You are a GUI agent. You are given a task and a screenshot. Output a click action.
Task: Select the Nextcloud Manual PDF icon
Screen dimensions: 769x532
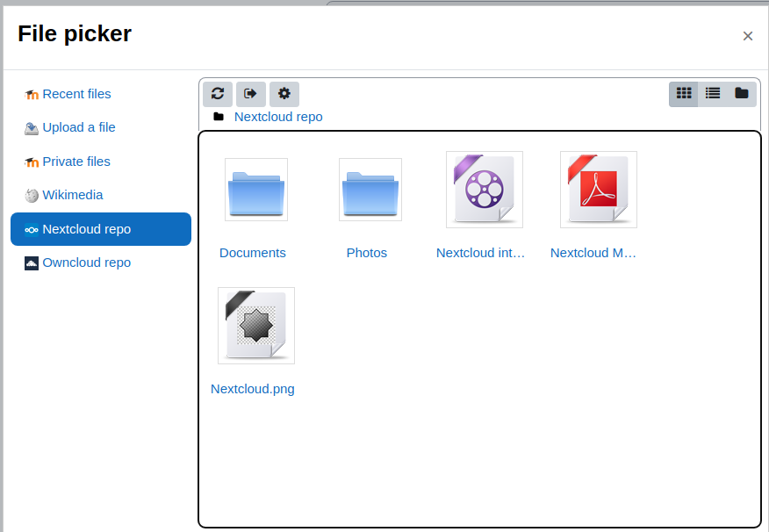[x=599, y=190]
